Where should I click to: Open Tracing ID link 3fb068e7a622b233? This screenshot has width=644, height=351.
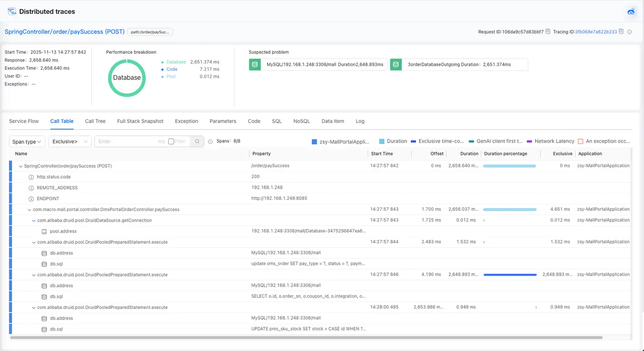tap(596, 32)
